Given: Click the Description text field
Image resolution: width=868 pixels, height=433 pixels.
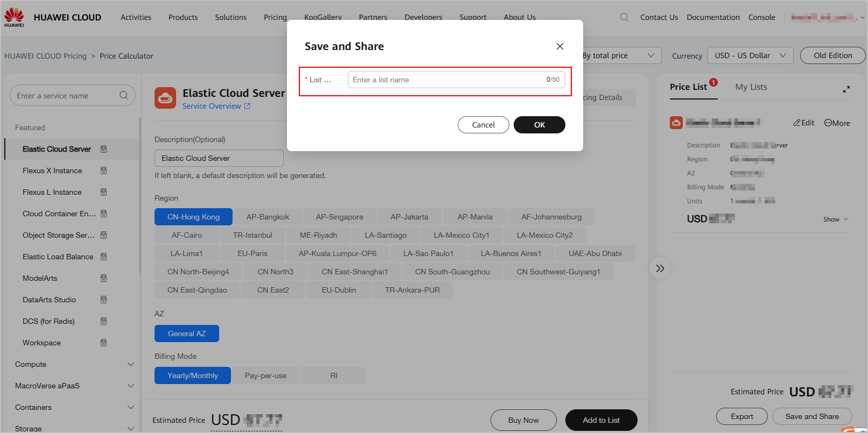Looking at the screenshot, I should [219, 158].
